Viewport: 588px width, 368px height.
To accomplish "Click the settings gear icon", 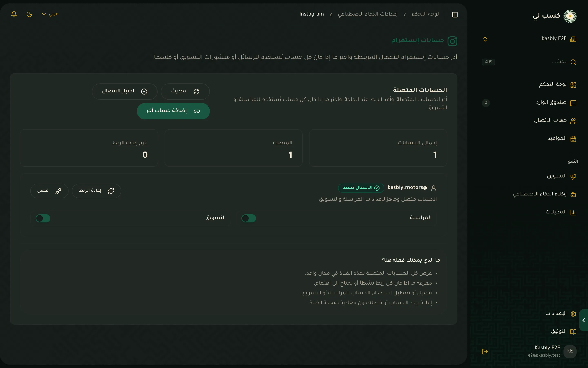I will 573,314.
